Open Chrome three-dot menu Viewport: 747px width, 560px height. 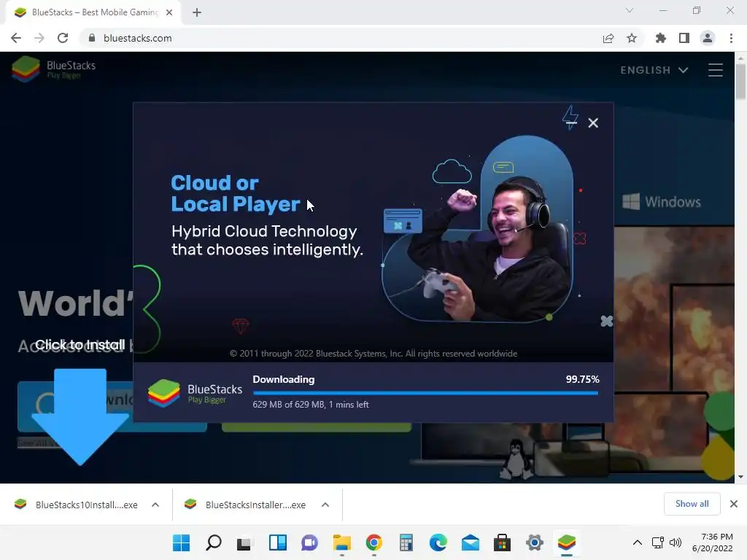(x=731, y=38)
